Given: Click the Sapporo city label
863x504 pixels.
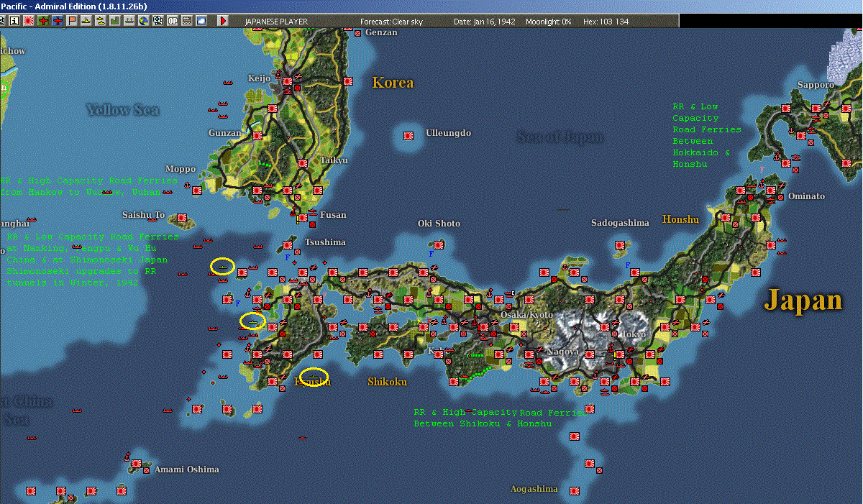Looking at the screenshot, I should tap(816, 85).
